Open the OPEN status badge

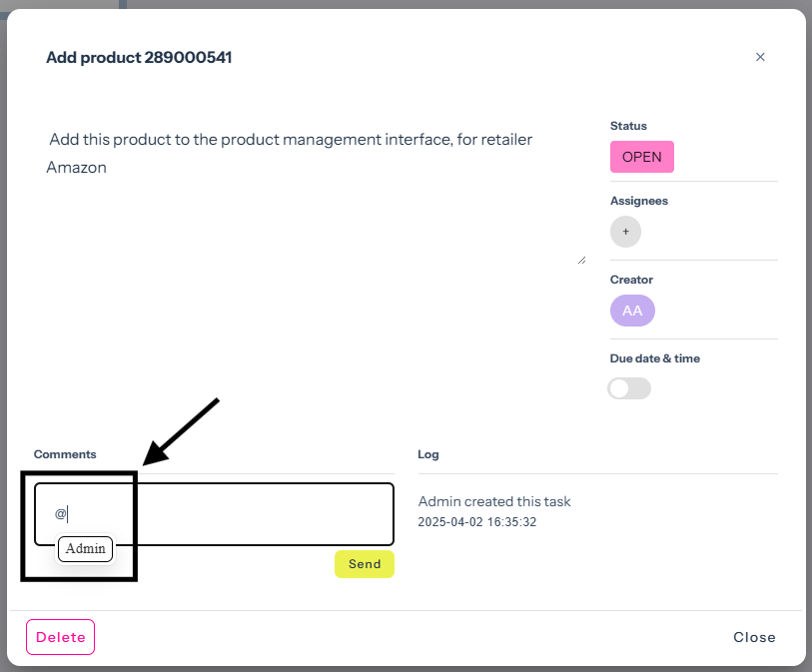641,157
